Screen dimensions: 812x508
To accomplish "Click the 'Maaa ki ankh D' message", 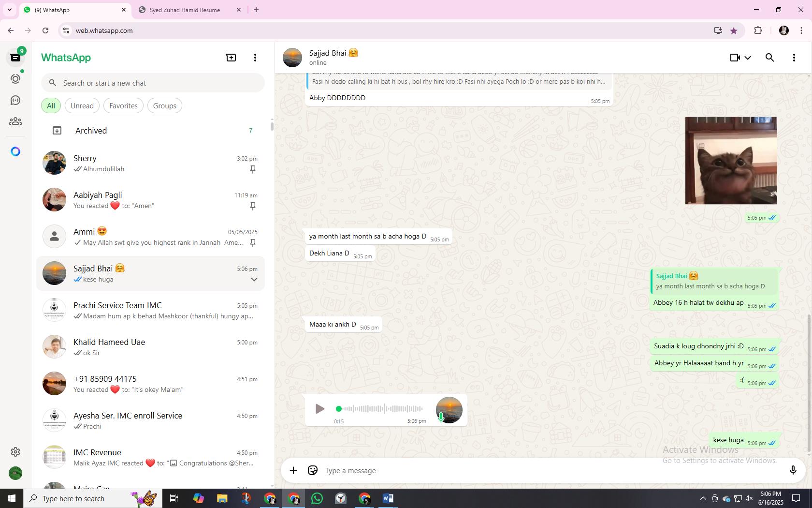I will point(343,325).
